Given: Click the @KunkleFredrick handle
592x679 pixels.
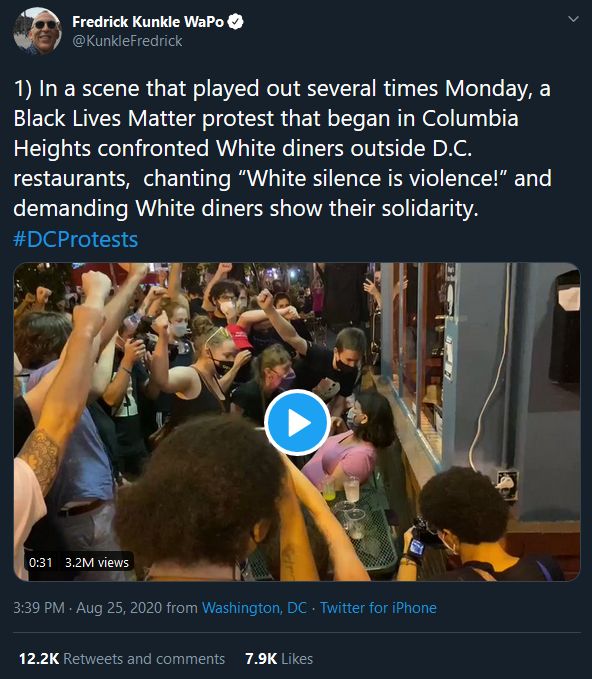Looking at the screenshot, I should (x=127, y=41).
